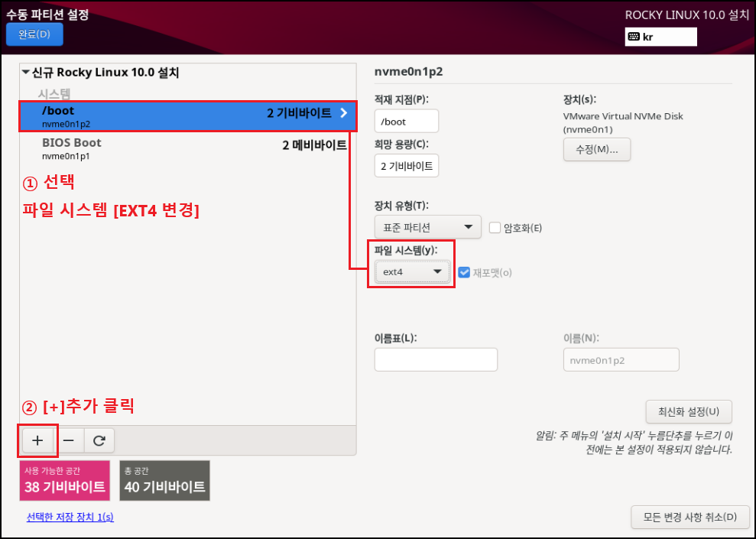Screen dimensions: 756x539
Task: Click the 수동 파티션 설정 heading
Action: pos(47,14)
